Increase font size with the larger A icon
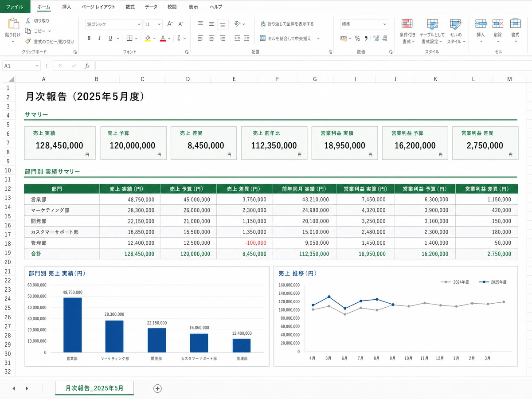 click(x=170, y=24)
